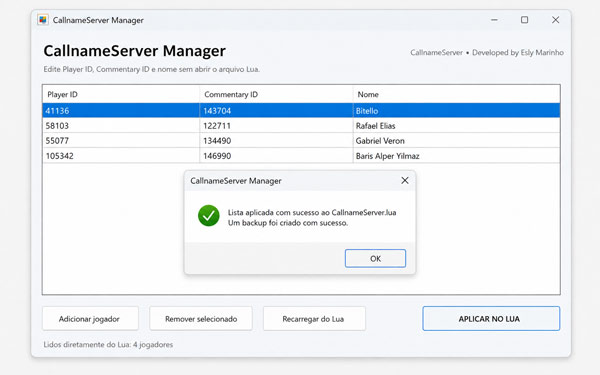600x375 pixels.
Task: Close the CallnameServer Manager dialog box
Action: tap(404, 181)
